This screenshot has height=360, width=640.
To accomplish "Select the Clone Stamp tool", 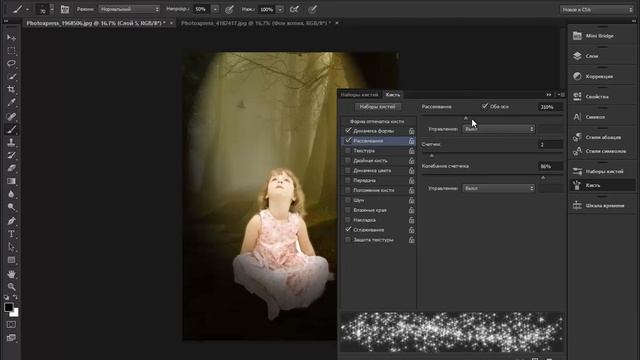I will tap(11, 142).
